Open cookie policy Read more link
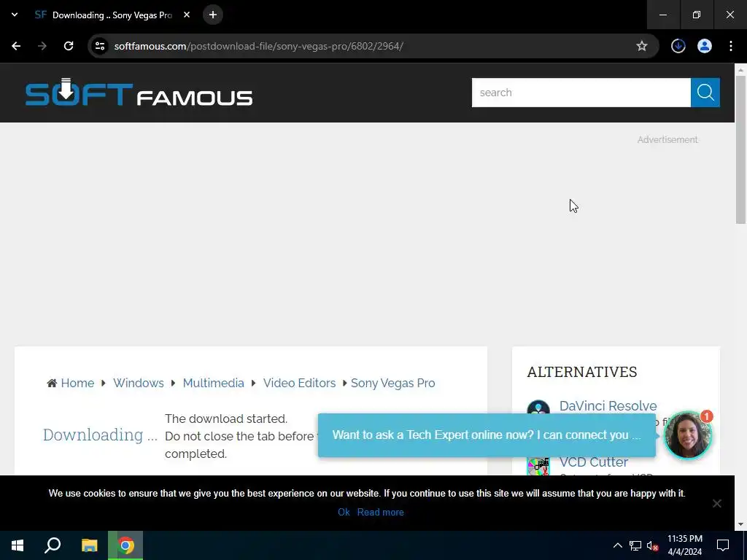The height and width of the screenshot is (560, 747). point(381,512)
